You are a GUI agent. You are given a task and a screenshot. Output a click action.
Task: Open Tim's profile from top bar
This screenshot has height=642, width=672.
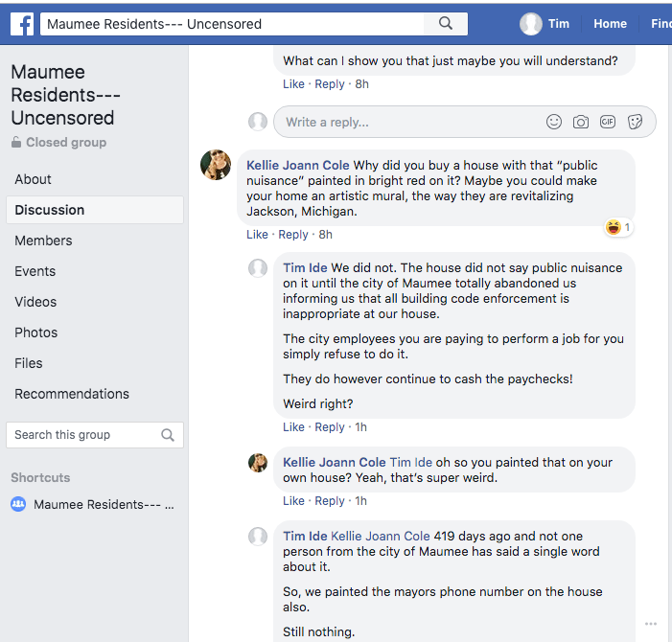click(x=545, y=24)
